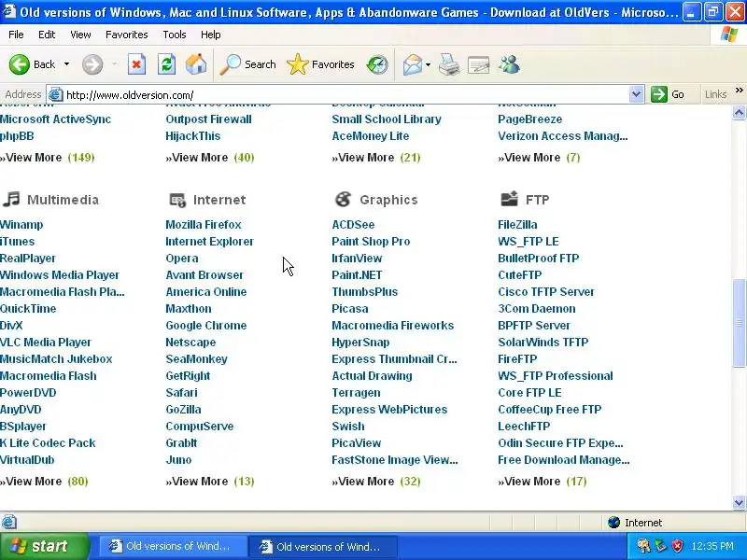This screenshot has height=560, width=747.
Task: Open the View menu
Action: (80, 35)
